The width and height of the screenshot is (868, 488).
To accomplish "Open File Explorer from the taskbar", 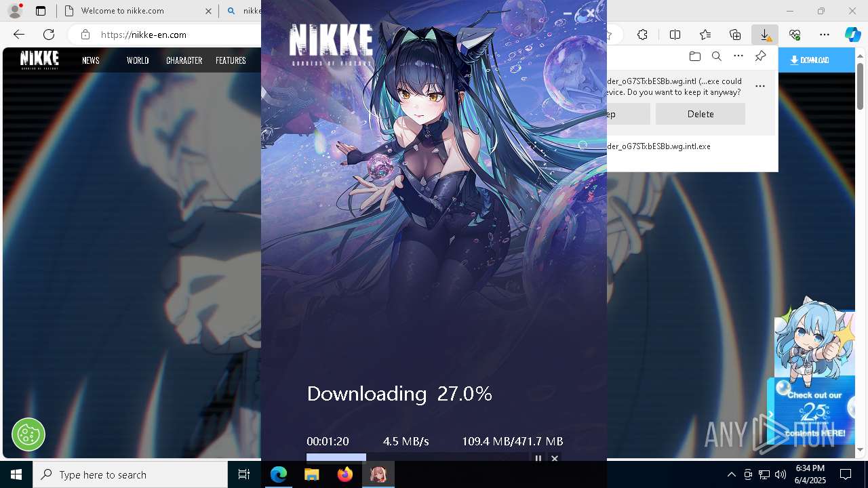I will click(312, 474).
